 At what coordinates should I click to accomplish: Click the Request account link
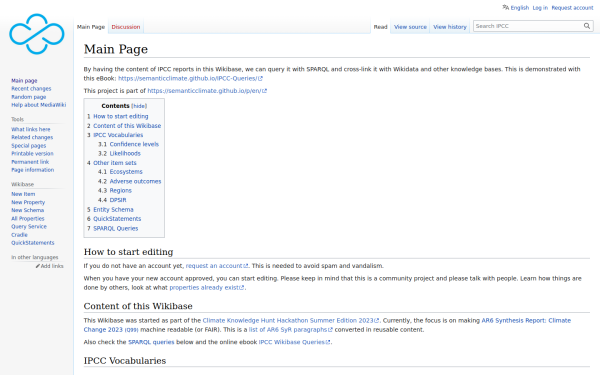(572, 8)
